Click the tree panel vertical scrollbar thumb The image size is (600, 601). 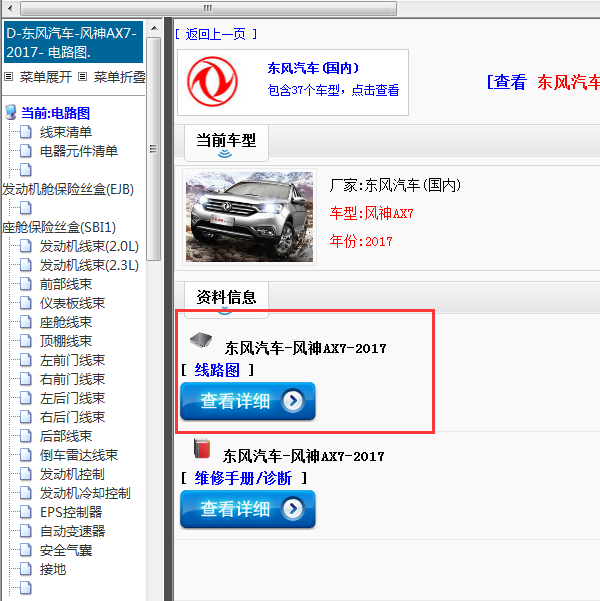click(154, 149)
